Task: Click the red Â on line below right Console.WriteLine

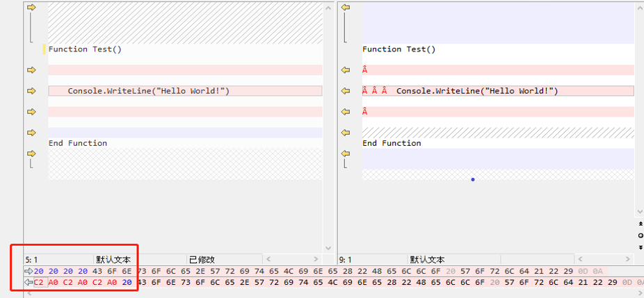Action: click(x=364, y=112)
